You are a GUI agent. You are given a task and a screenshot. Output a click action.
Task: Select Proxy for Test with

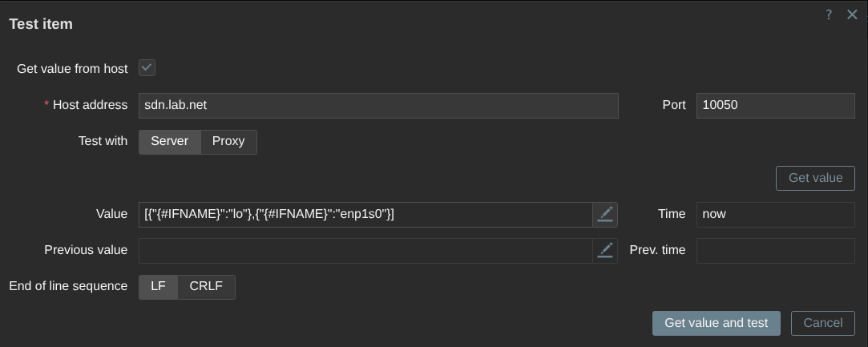click(228, 142)
